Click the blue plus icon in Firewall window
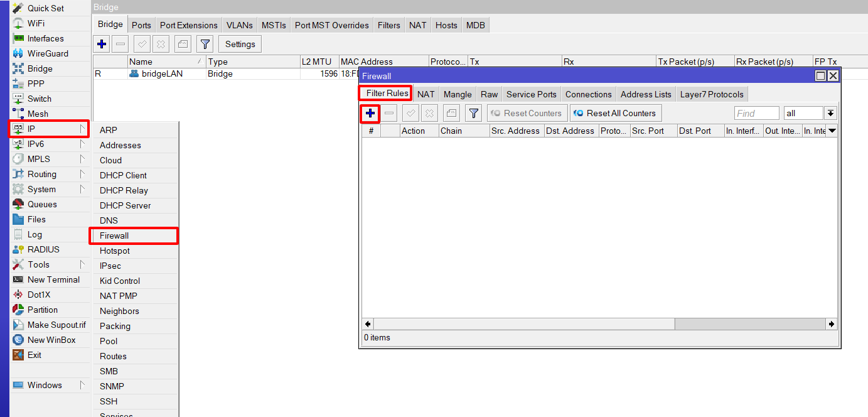The height and width of the screenshot is (417, 868). coord(370,113)
